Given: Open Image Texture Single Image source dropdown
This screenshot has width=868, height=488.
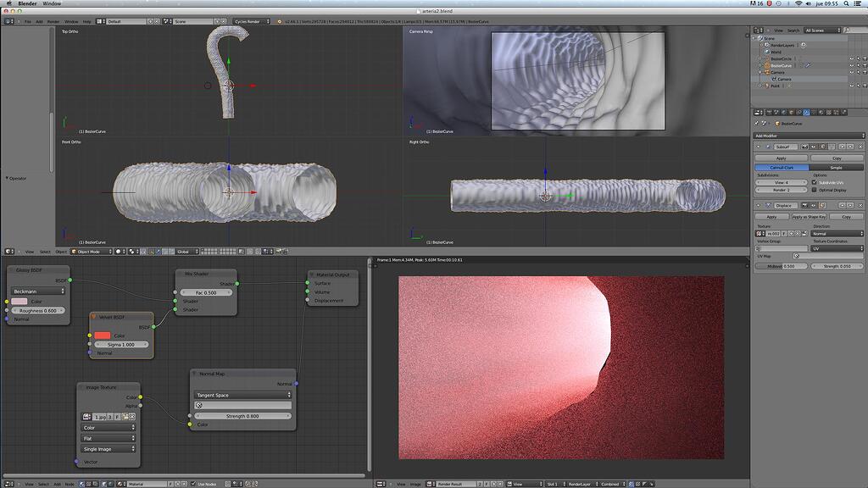Looking at the screenshot, I should pos(108,449).
